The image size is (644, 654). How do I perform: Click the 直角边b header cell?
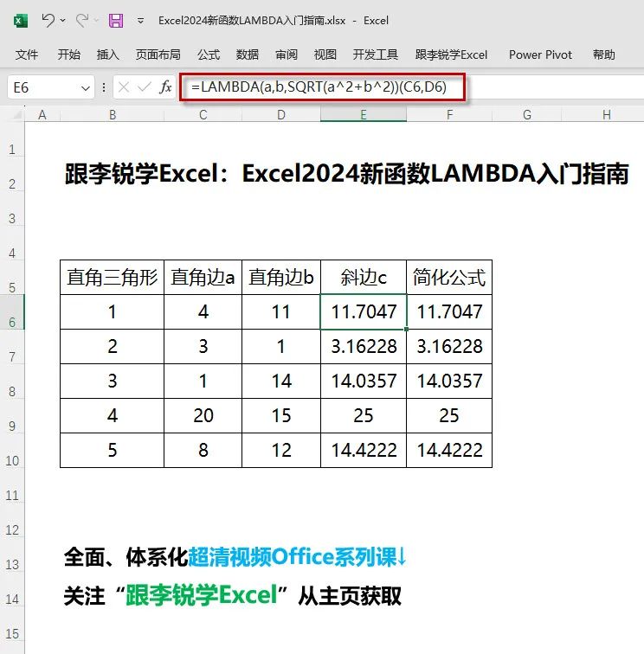coord(281,278)
